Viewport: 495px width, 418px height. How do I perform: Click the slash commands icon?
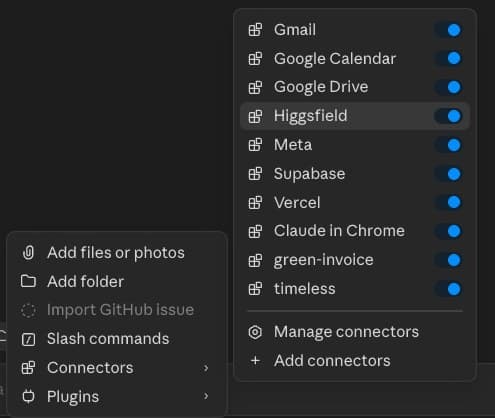pos(28,339)
